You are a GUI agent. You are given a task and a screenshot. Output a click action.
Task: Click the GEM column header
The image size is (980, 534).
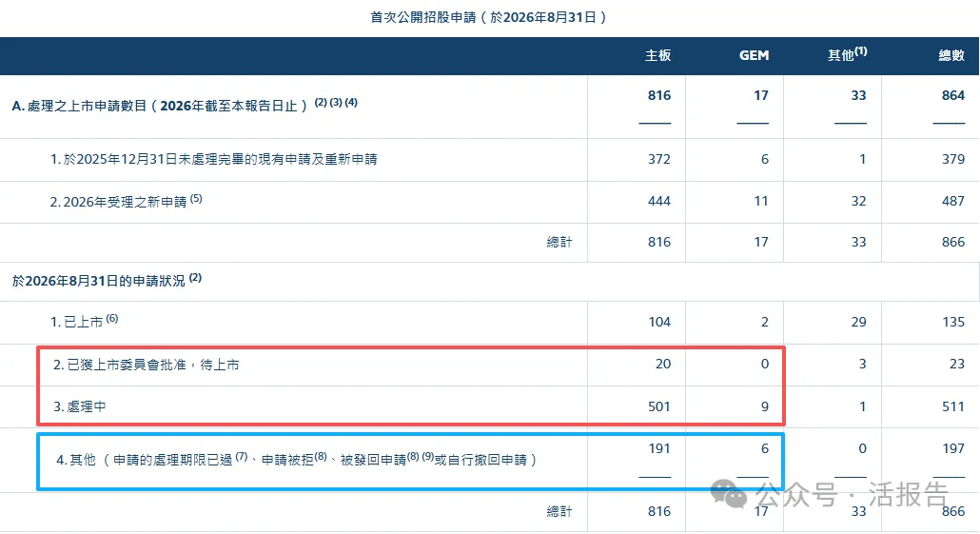click(754, 55)
